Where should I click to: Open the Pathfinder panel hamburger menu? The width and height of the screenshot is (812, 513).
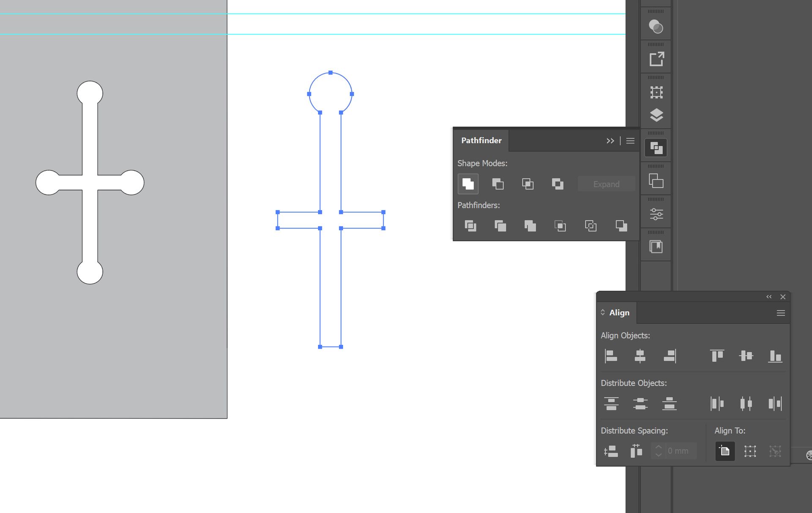click(x=630, y=141)
